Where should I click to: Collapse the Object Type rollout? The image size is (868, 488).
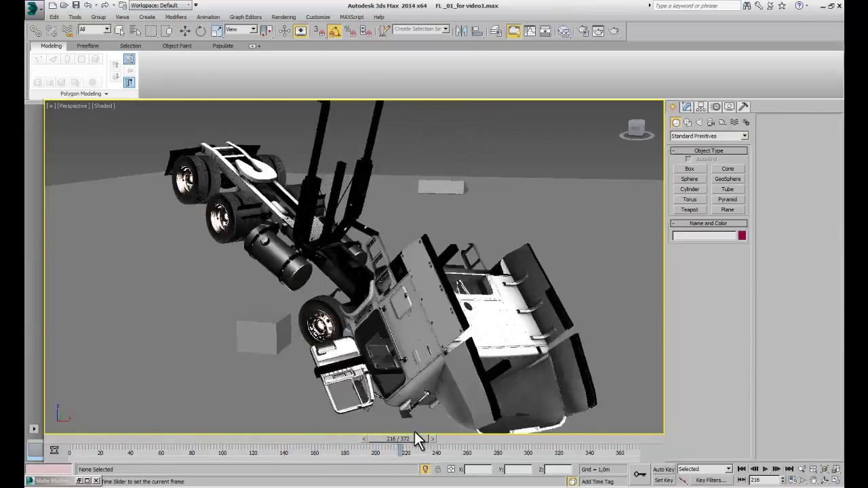click(x=709, y=150)
